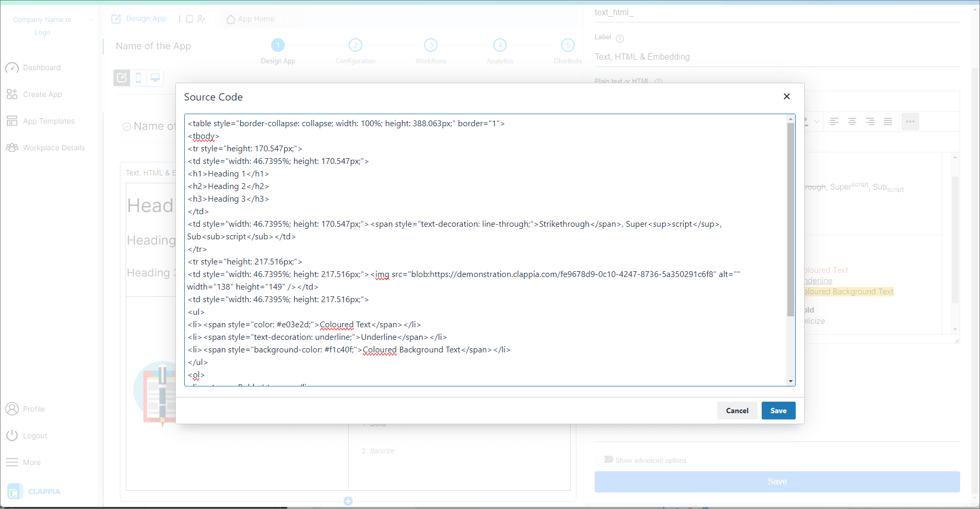Apply center text alignment
The width and height of the screenshot is (980, 509).
point(852,121)
